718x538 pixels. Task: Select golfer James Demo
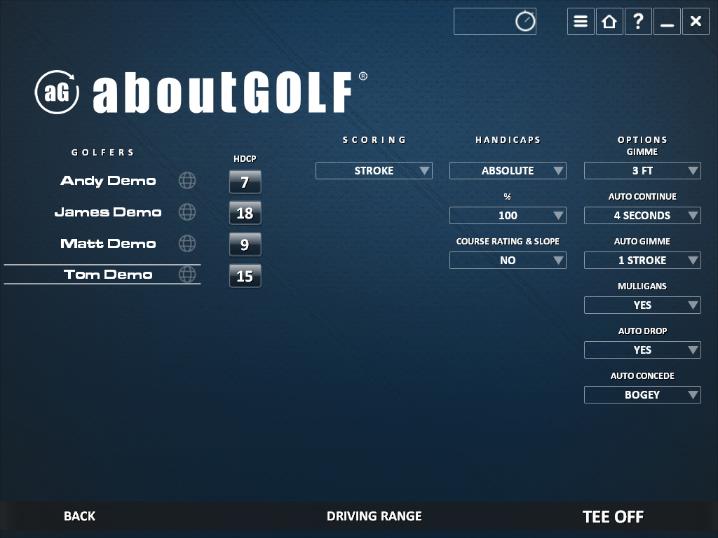(108, 212)
